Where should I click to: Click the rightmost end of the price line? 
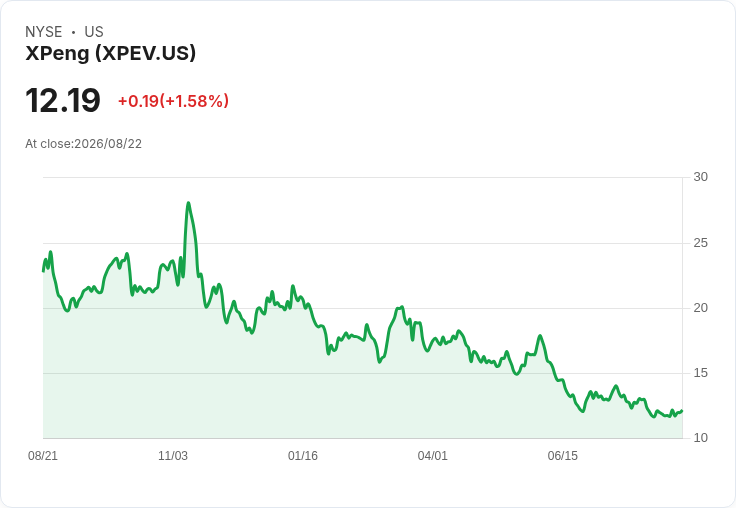point(682,411)
